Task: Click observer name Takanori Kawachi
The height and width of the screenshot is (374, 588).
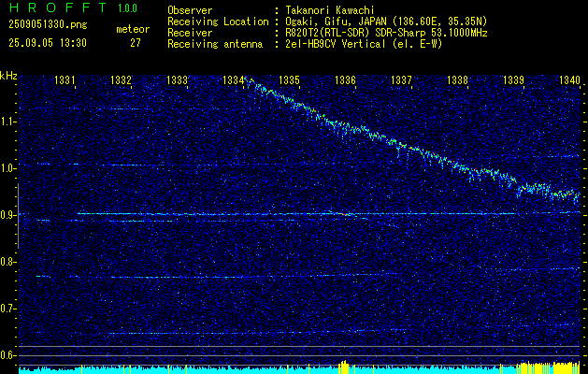Action: coord(330,10)
